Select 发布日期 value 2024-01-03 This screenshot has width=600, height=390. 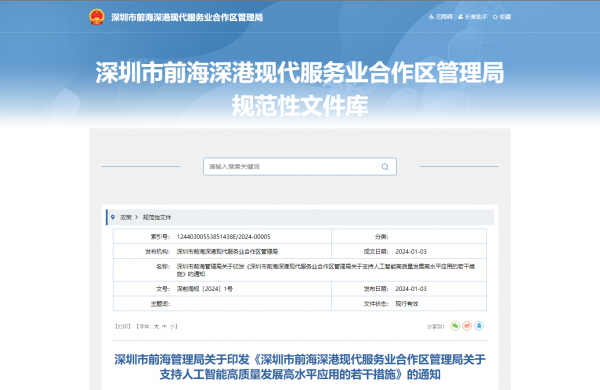click(x=411, y=289)
